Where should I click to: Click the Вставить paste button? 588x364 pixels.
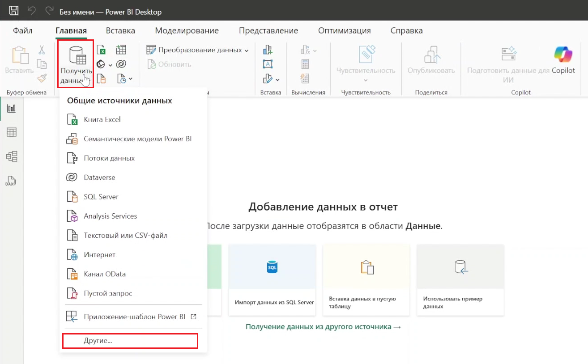(19, 59)
